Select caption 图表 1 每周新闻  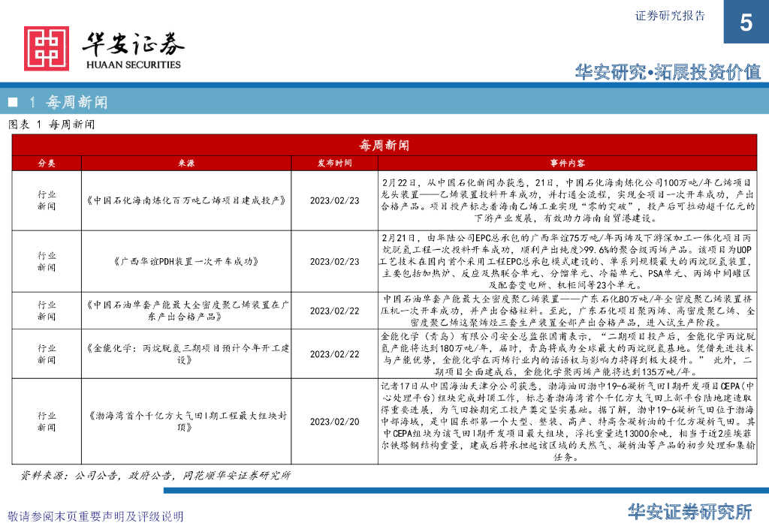[x=52, y=125]
